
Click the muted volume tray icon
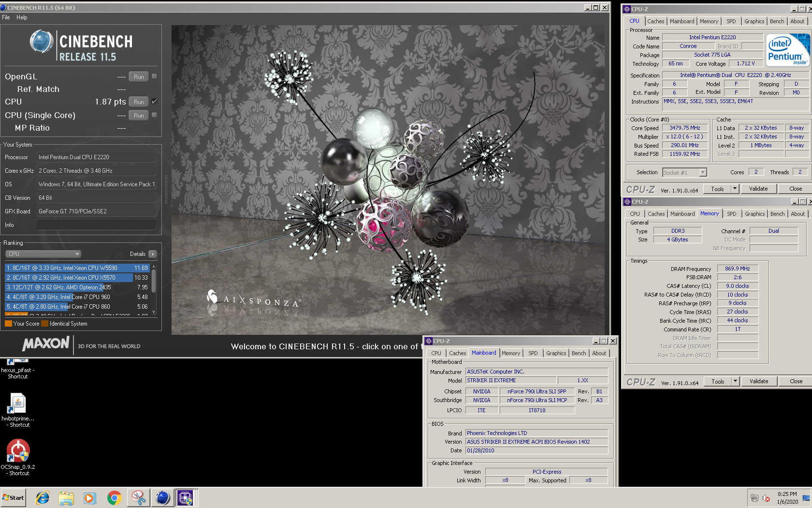[766, 498]
